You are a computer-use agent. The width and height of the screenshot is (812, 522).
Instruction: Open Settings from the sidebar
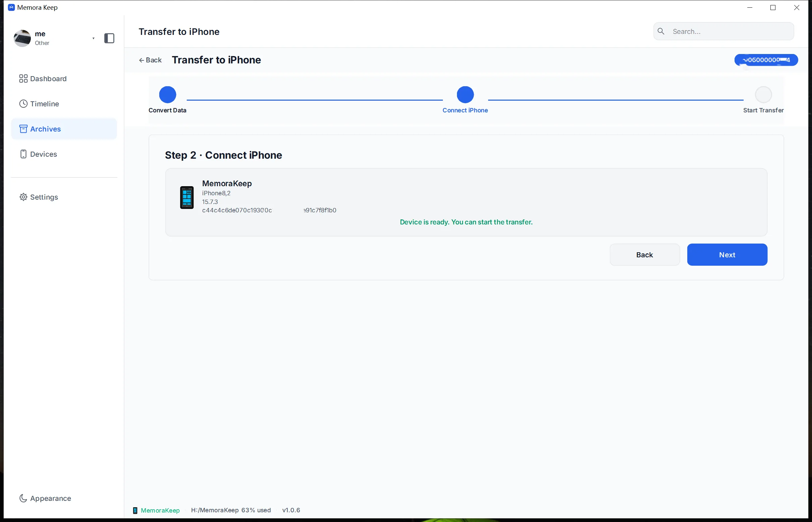tap(64, 197)
